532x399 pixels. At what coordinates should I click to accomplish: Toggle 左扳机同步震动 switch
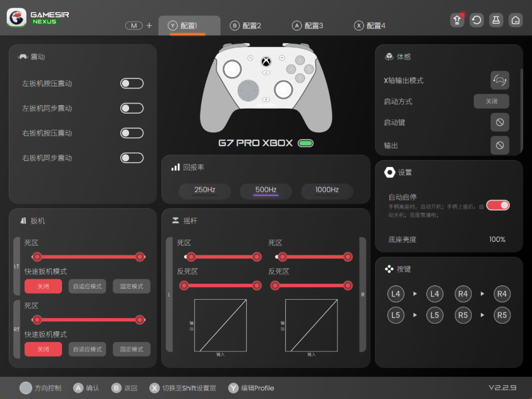click(x=132, y=108)
